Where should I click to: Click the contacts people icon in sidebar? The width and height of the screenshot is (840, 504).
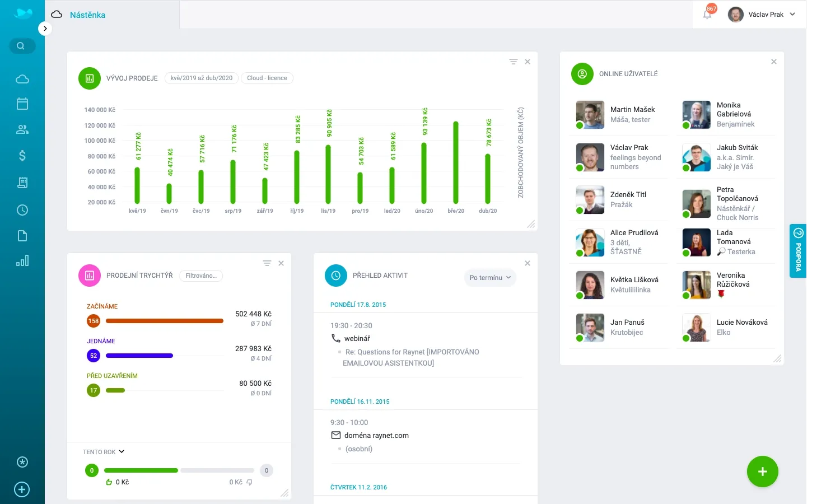[x=22, y=129]
